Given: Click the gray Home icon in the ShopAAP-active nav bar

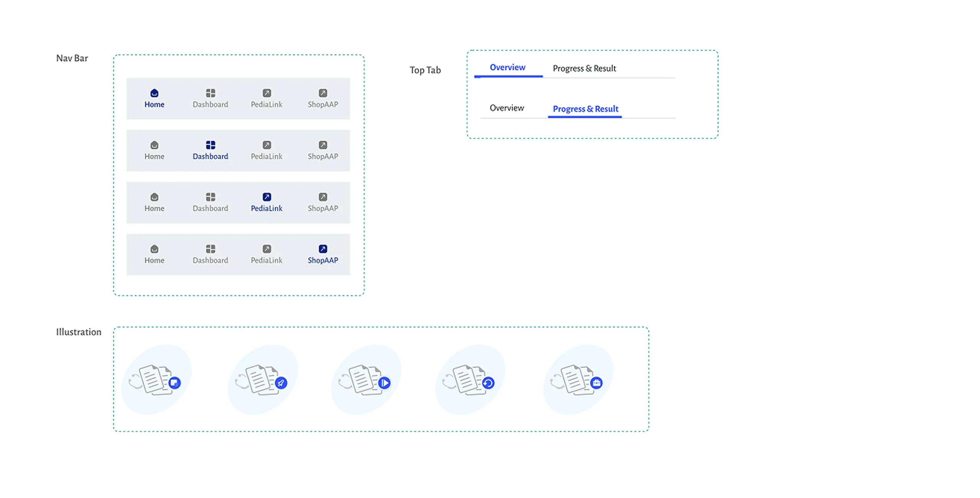Looking at the screenshot, I should tap(154, 249).
